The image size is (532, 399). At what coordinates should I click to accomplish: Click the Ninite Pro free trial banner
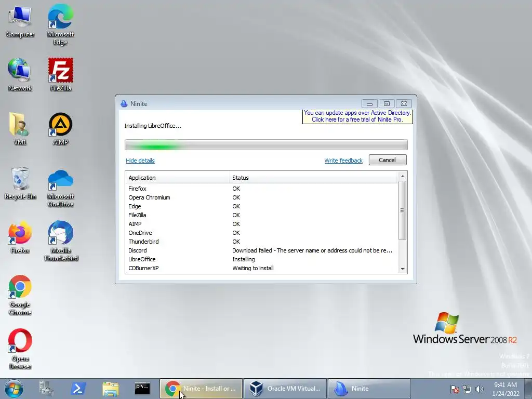pyautogui.click(x=357, y=116)
